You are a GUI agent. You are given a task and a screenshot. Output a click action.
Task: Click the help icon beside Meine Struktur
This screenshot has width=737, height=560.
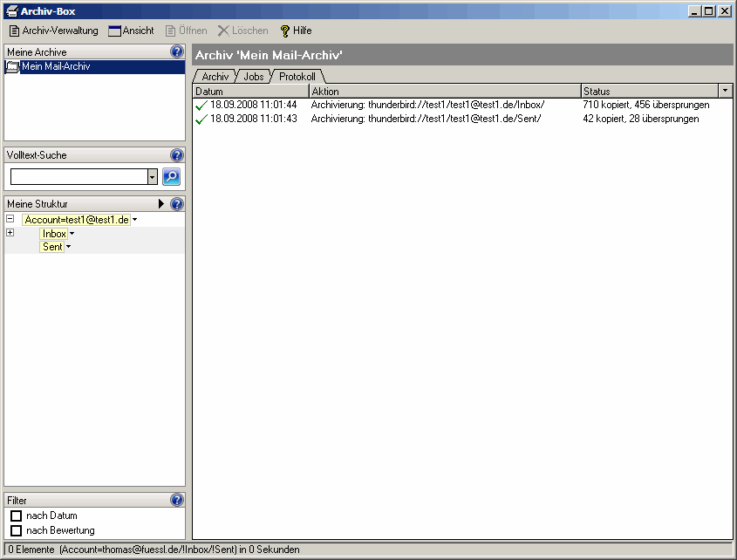[177, 204]
